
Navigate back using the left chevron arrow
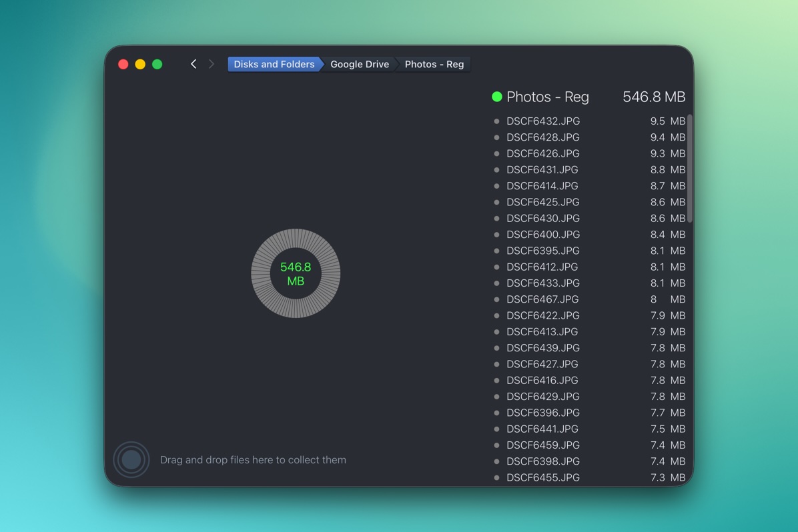point(193,64)
